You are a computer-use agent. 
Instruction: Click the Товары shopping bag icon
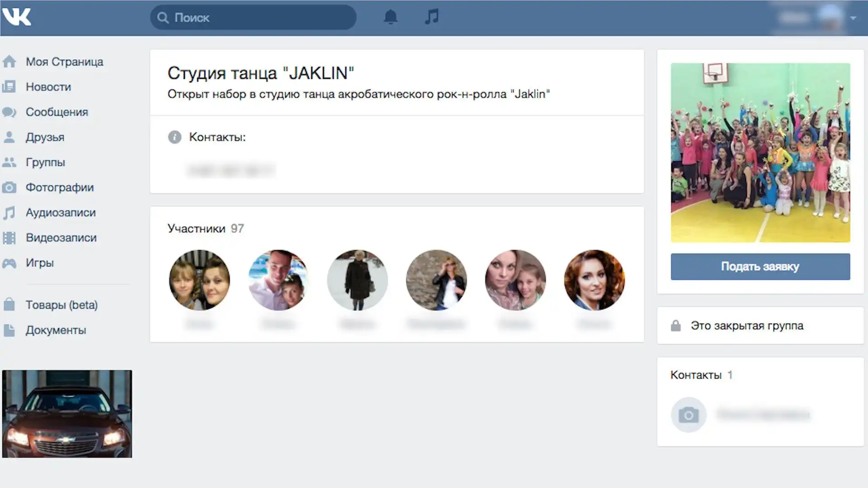pos(9,305)
